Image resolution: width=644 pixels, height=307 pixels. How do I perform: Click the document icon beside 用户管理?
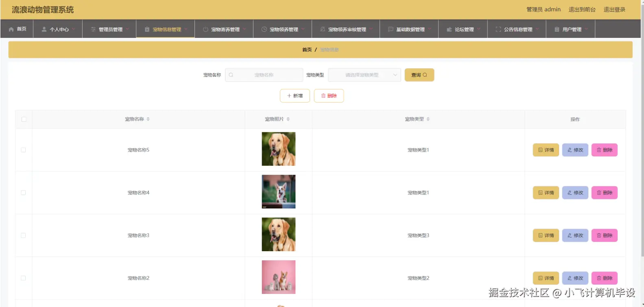point(557,29)
